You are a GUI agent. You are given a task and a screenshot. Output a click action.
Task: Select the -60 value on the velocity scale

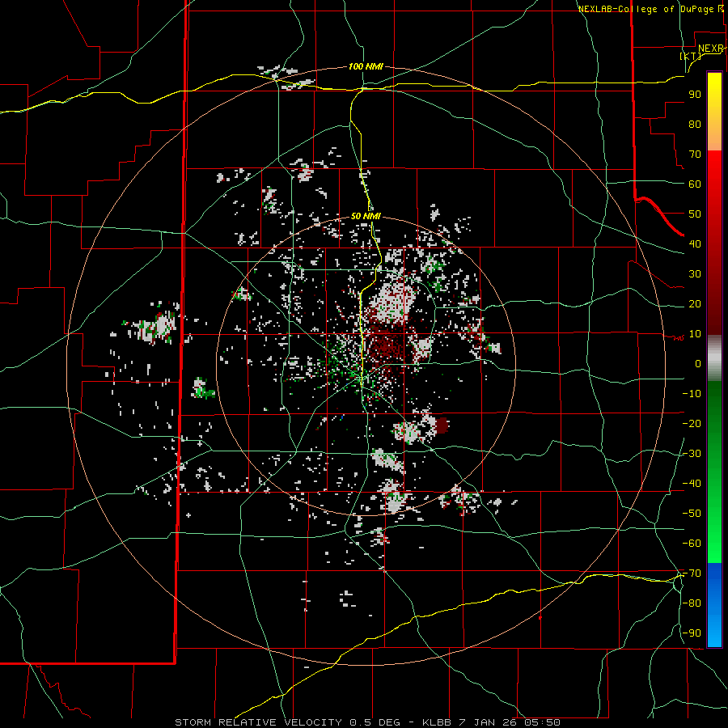(692, 544)
